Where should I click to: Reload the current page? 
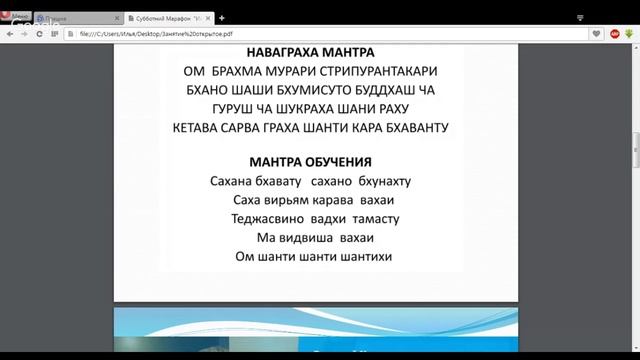coord(39,34)
